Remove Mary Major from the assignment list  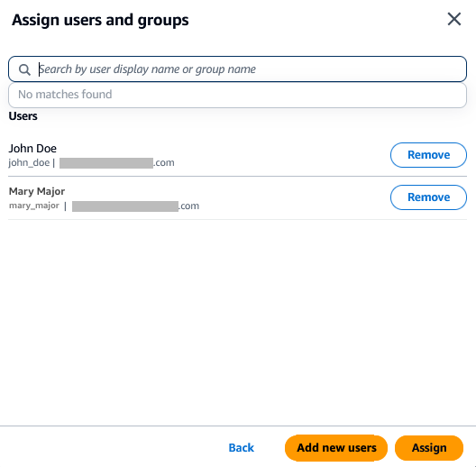tap(428, 197)
